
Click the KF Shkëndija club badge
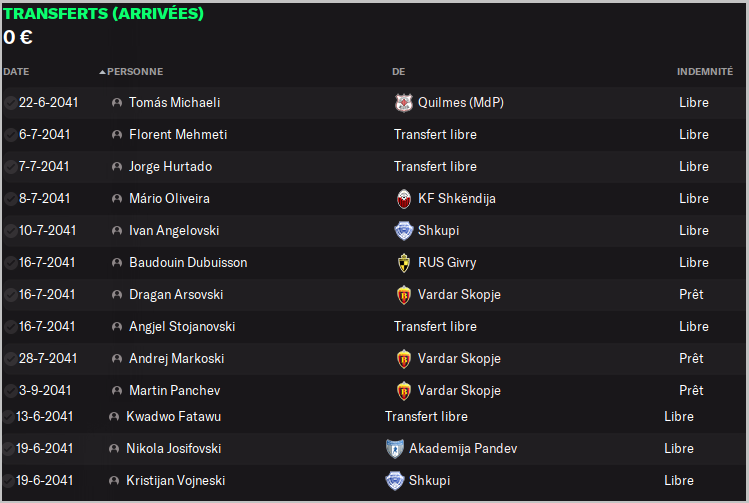click(404, 198)
